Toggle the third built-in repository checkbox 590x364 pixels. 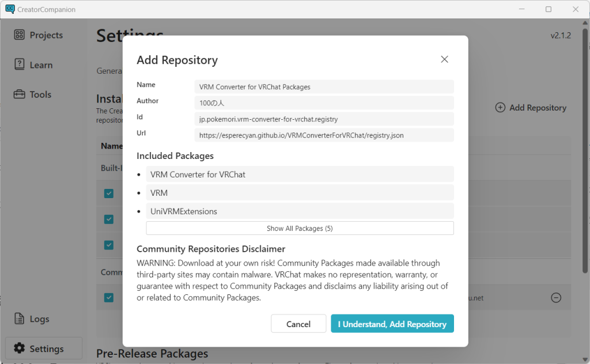[109, 245]
